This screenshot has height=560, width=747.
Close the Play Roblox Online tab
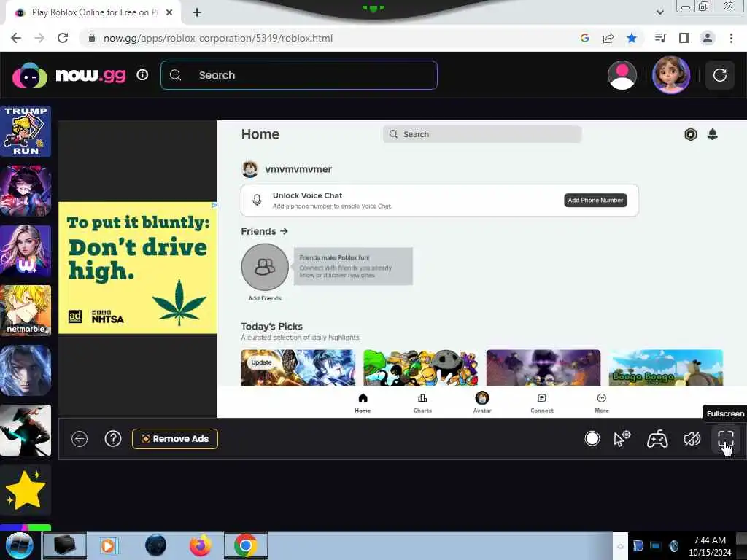click(169, 12)
